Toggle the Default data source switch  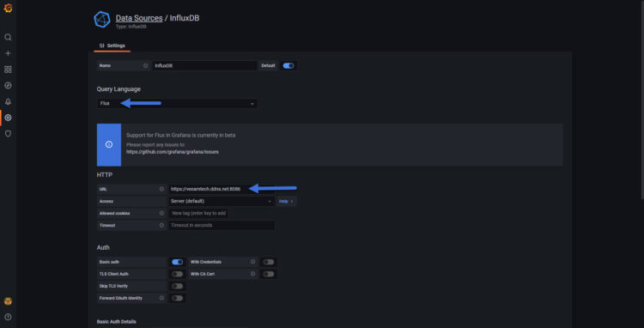click(289, 65)
